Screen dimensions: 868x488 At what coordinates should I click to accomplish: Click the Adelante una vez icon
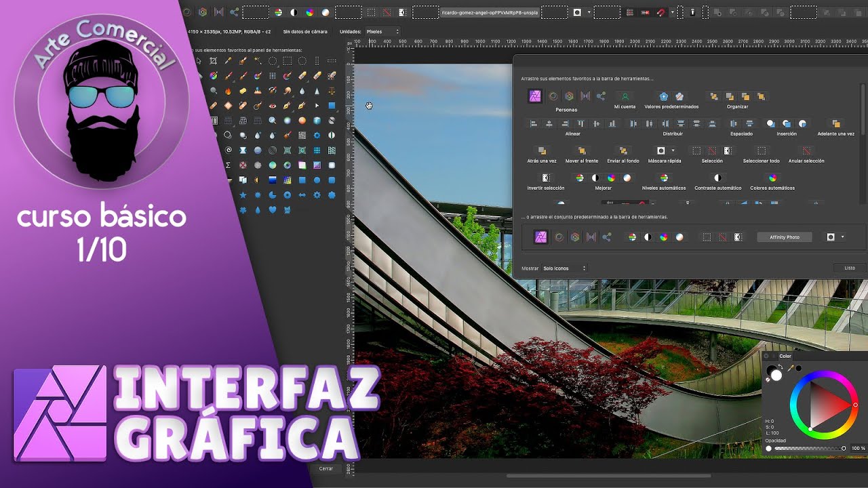click(835, 123)
